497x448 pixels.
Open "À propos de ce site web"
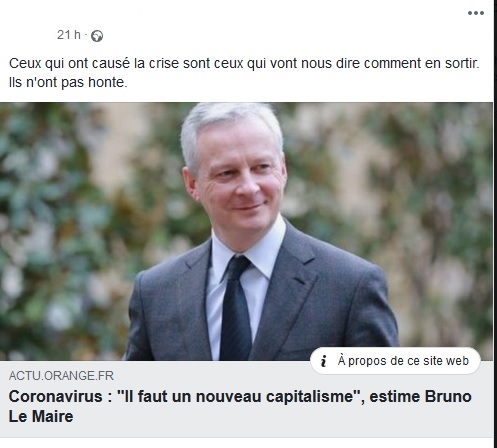click(x=395, y=361)
